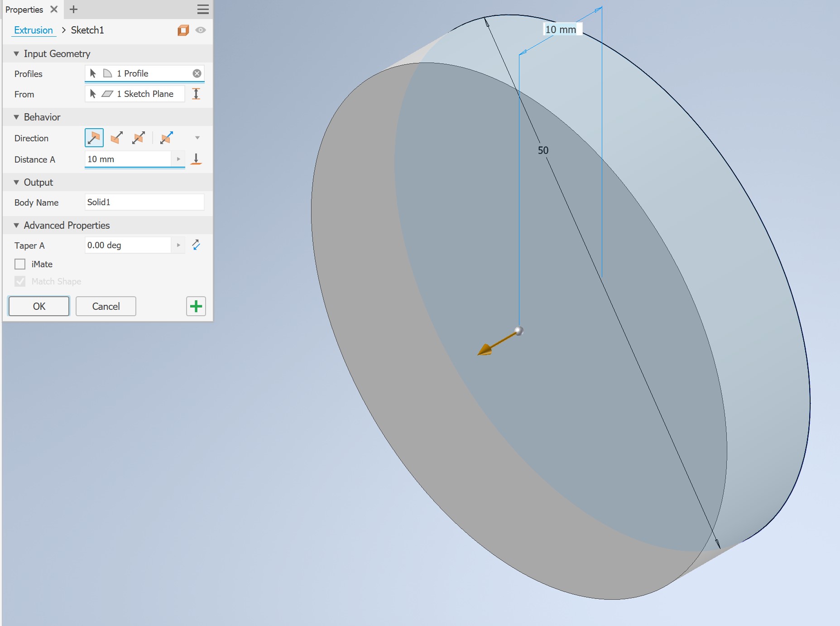Click the Extrusion breadcrumb link
Image resolution: width=840 pixels, height=626 pixels.
click(34, 30)
